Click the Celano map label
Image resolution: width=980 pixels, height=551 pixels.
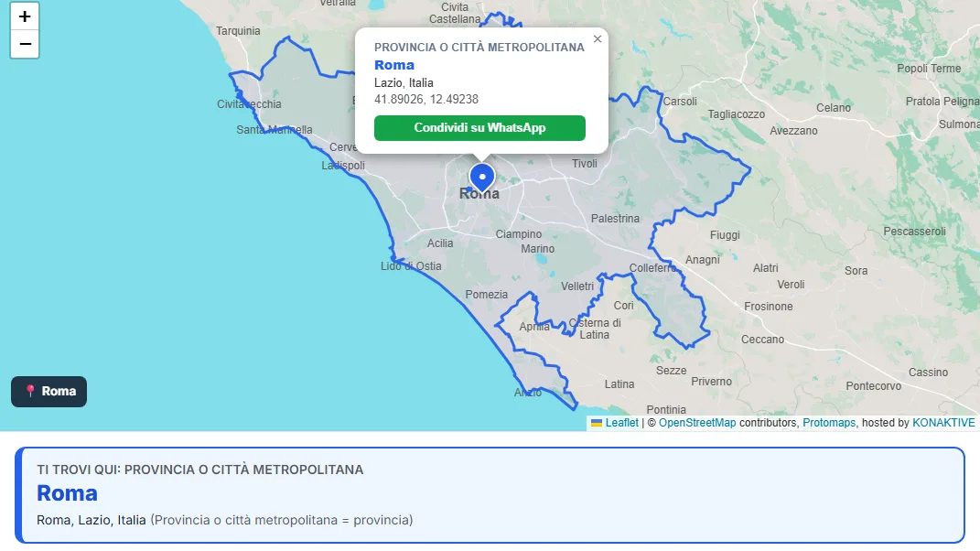coord(833,108)
